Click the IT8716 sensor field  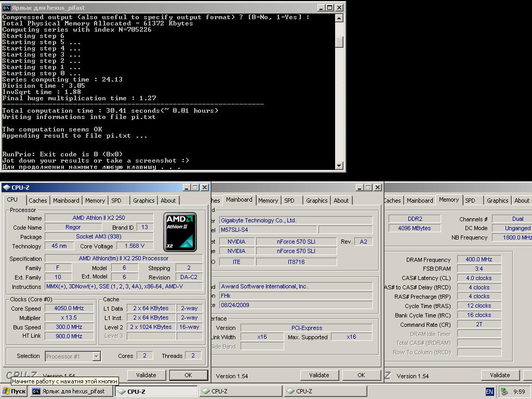[297, 262]
